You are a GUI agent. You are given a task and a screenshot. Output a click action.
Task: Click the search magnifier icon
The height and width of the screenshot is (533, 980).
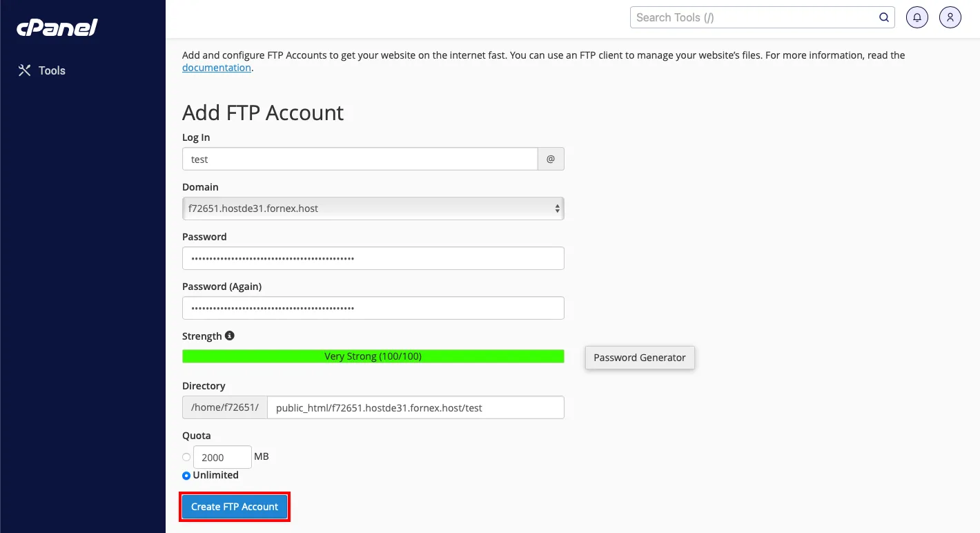coord(884,18)
